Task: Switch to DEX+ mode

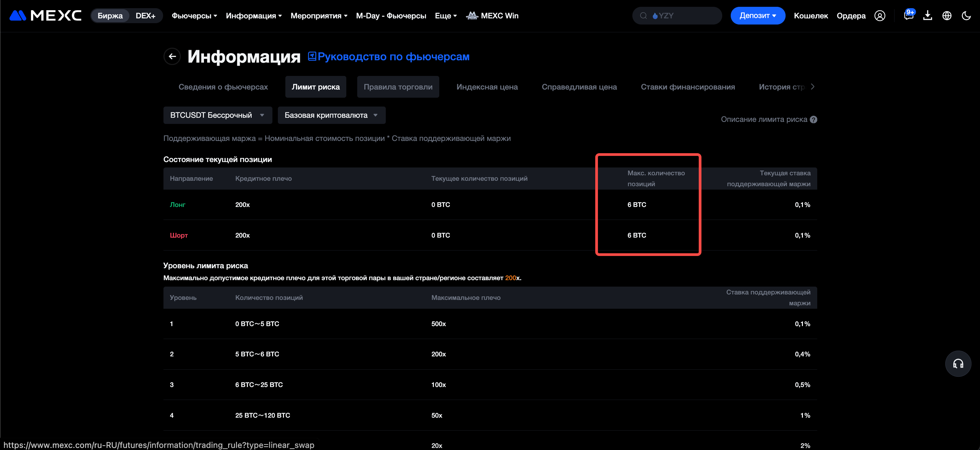Action: tap(145, 16)
